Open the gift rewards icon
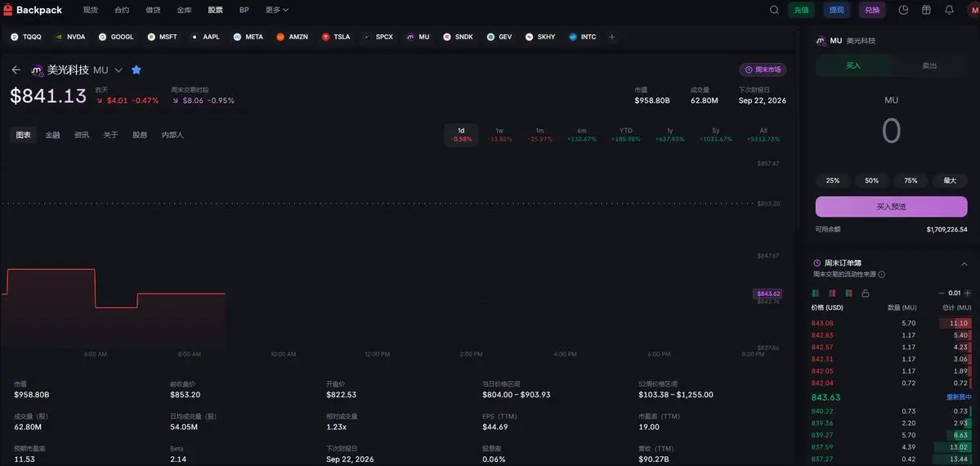This screenshot has width=980, height=466. click(x=926, y=10)
